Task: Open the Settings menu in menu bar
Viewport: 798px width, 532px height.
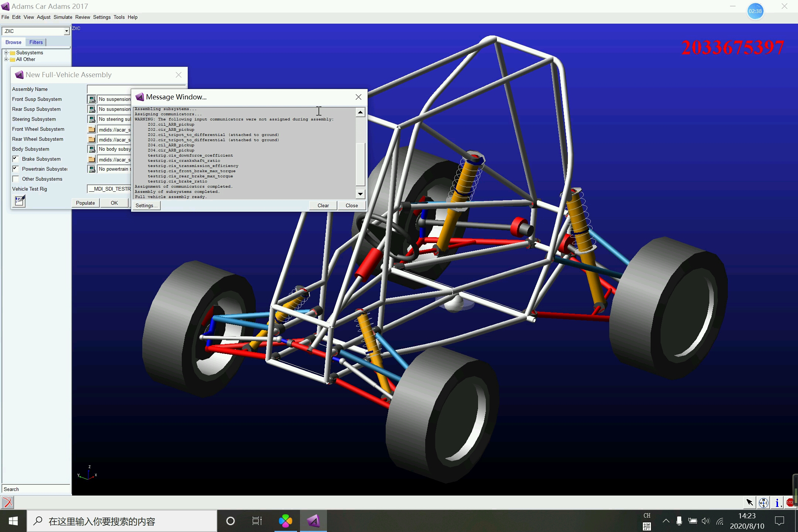Action: (102, 17)
